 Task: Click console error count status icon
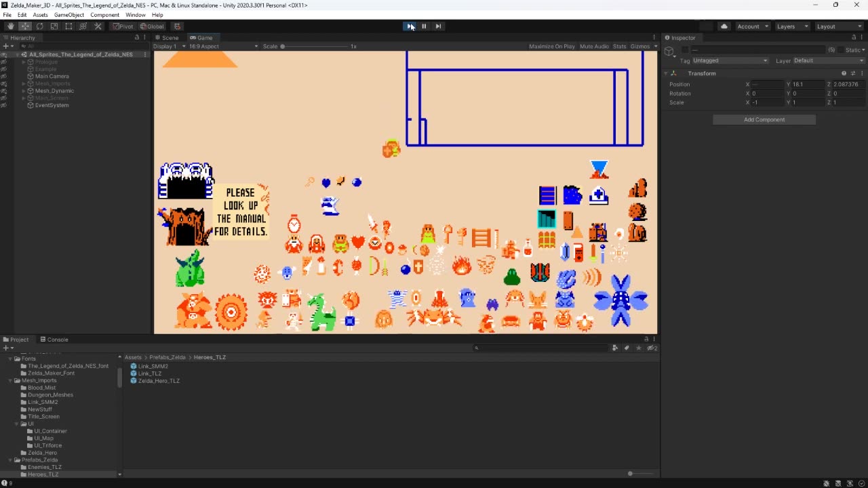pos(5,483)
